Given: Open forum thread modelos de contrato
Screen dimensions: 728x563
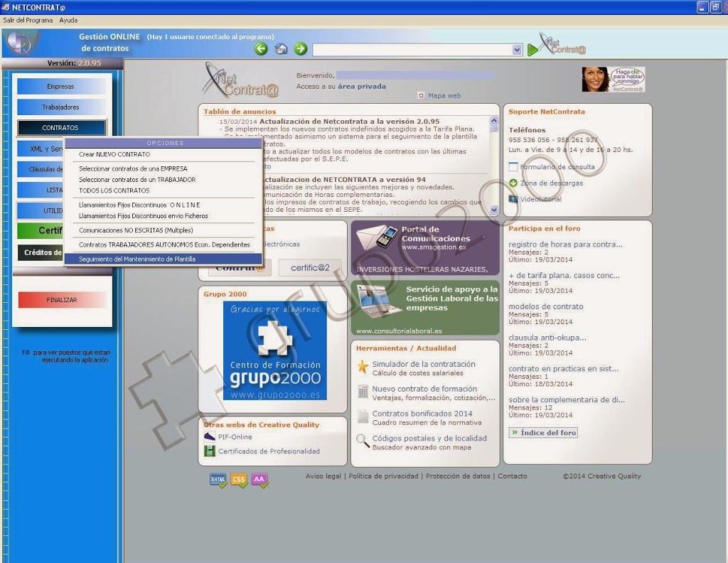Looking at the screenshot, I should tap(546, 306).
